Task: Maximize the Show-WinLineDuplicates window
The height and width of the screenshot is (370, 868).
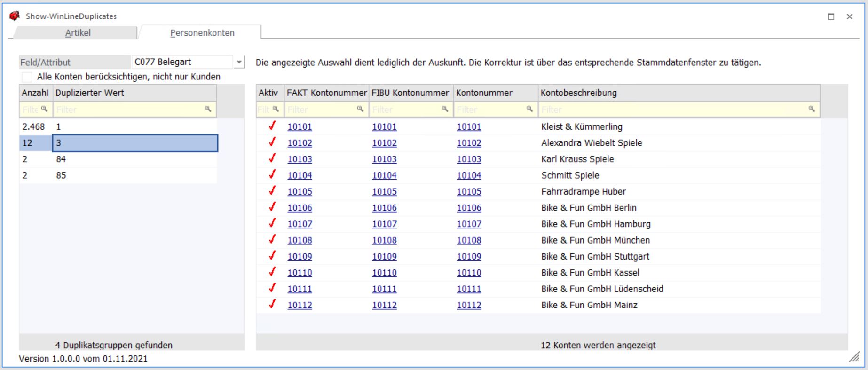Action: click(x=831, y=16)
